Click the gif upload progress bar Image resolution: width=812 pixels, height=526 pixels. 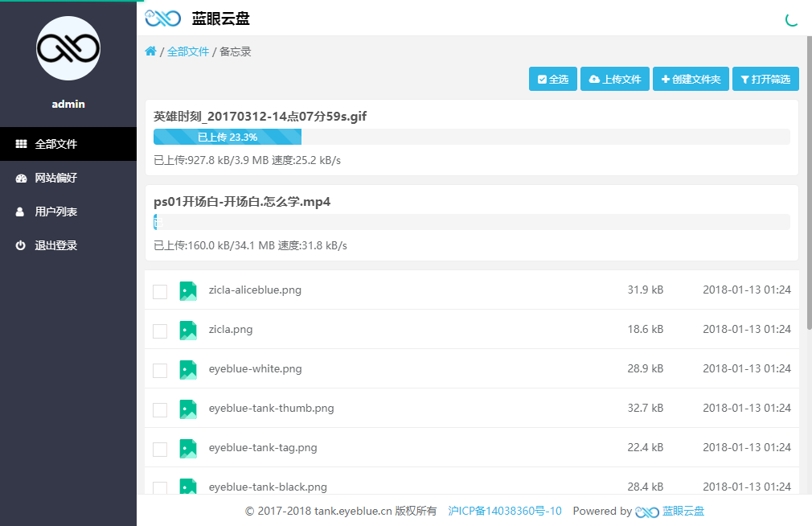click(x=471, y=137)
